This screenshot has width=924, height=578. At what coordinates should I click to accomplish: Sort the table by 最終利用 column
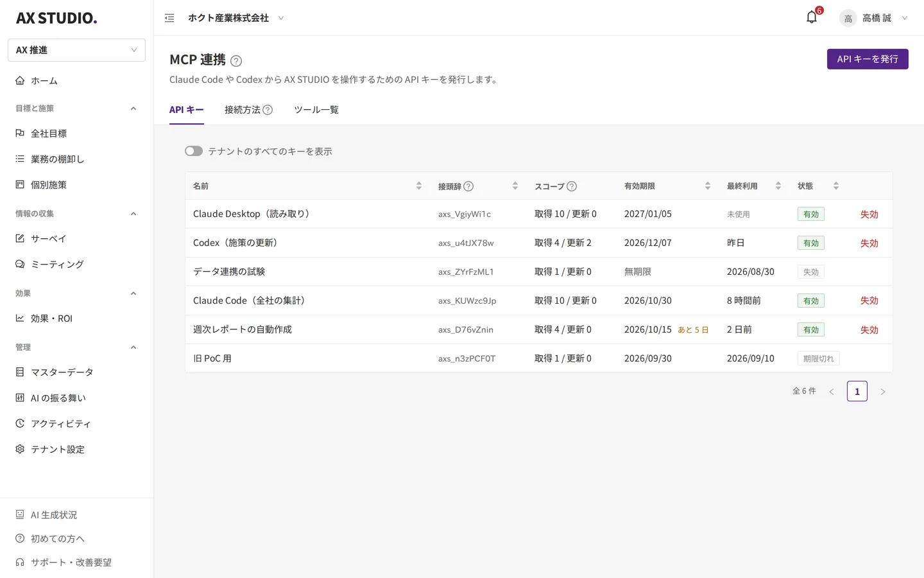(778, 186)
